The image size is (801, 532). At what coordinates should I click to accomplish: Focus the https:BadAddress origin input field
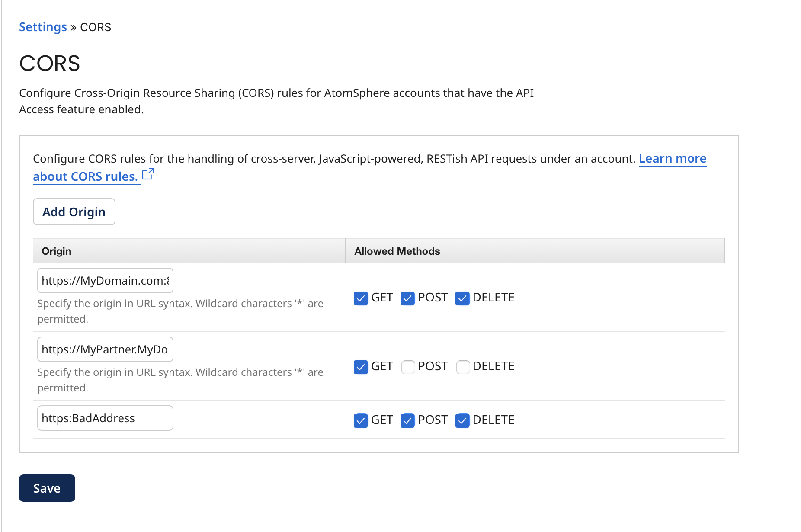click(105, 418)
